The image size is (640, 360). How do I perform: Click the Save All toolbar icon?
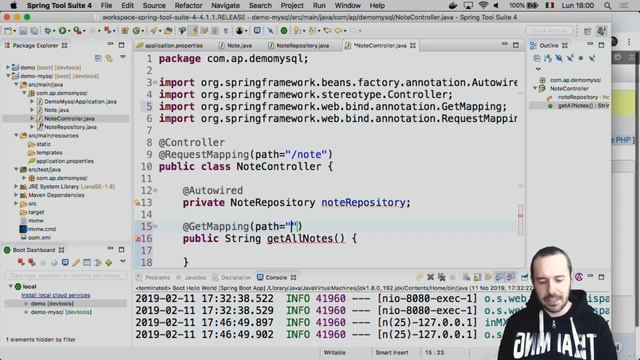coord(34,31)
